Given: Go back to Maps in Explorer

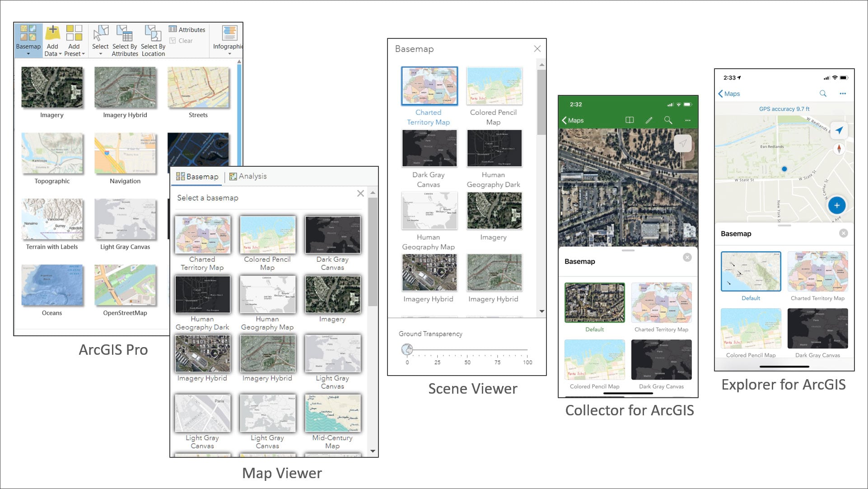Looking at the screenshot, I should (x=729, y=94).
